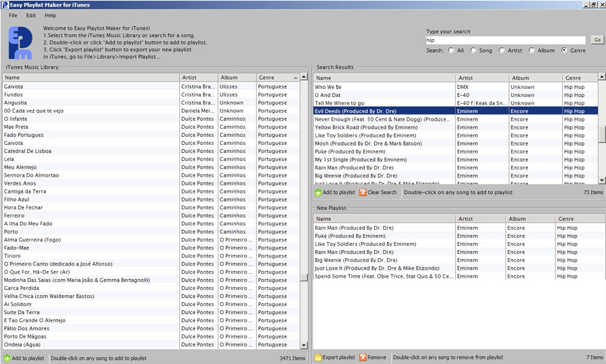Select the Song search radio button
606x364 pixels.
click(473, 51)
